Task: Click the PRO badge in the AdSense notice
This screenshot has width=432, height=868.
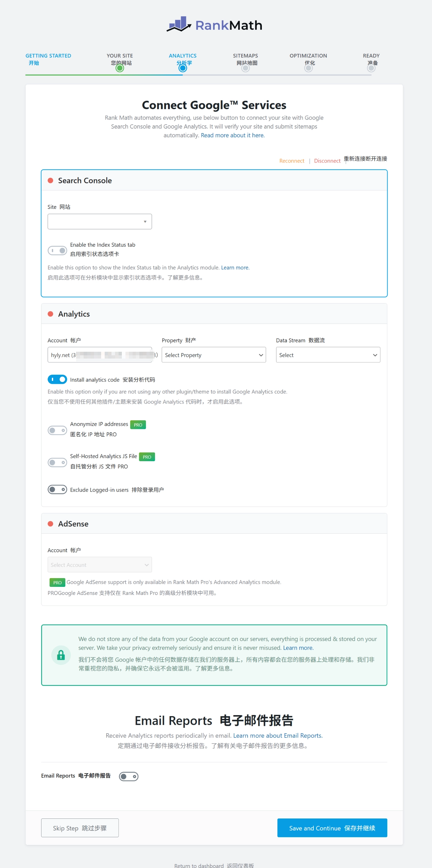Action: pos(57,582)
